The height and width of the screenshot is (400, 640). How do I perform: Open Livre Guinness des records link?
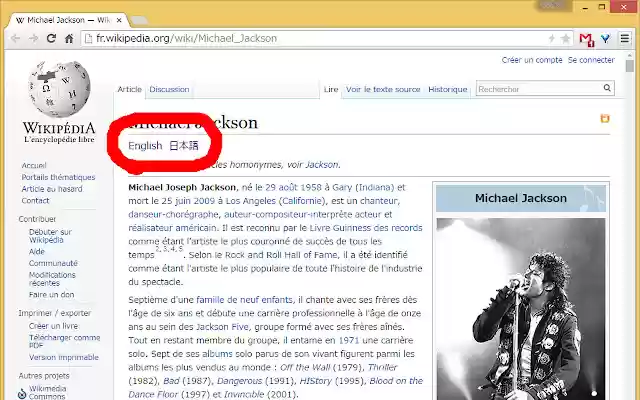[x=366, y=228]
